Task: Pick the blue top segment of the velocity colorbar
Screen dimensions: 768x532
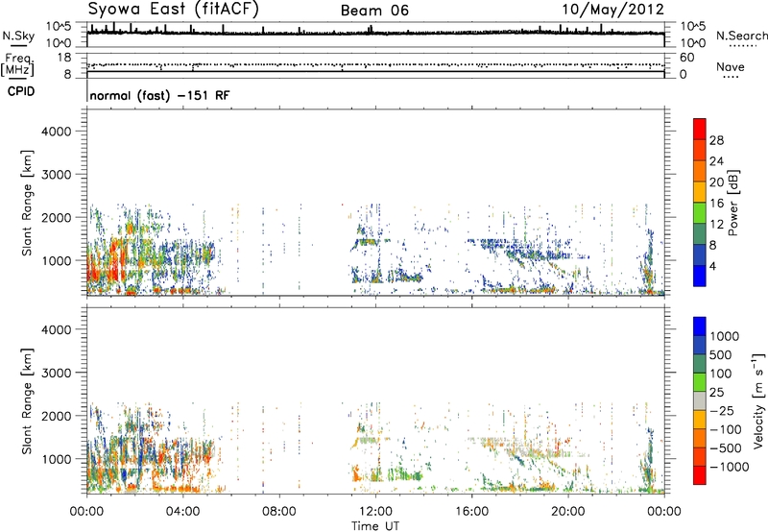Action: point(700,326)
